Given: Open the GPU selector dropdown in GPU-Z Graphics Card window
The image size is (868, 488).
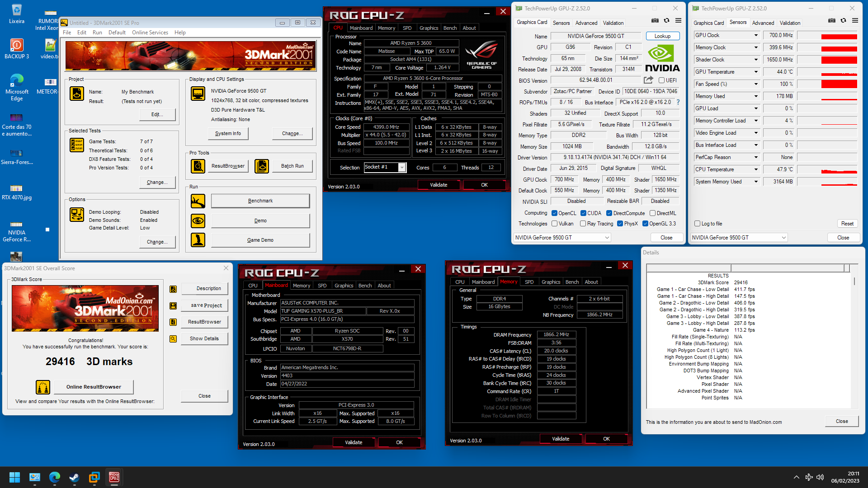Looking at the screenshot, I should (607, 238).
